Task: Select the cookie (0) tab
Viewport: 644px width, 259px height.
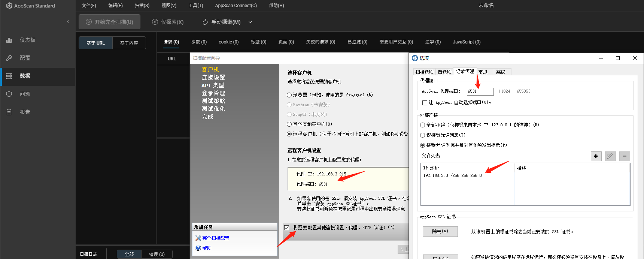Action: tap(228, 42)
